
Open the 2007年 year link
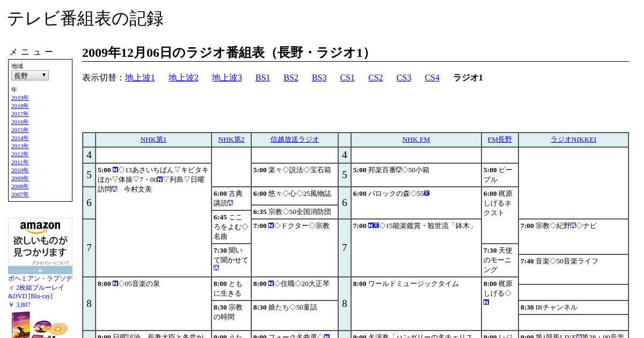pyautogui.click(x=20, y=194)
